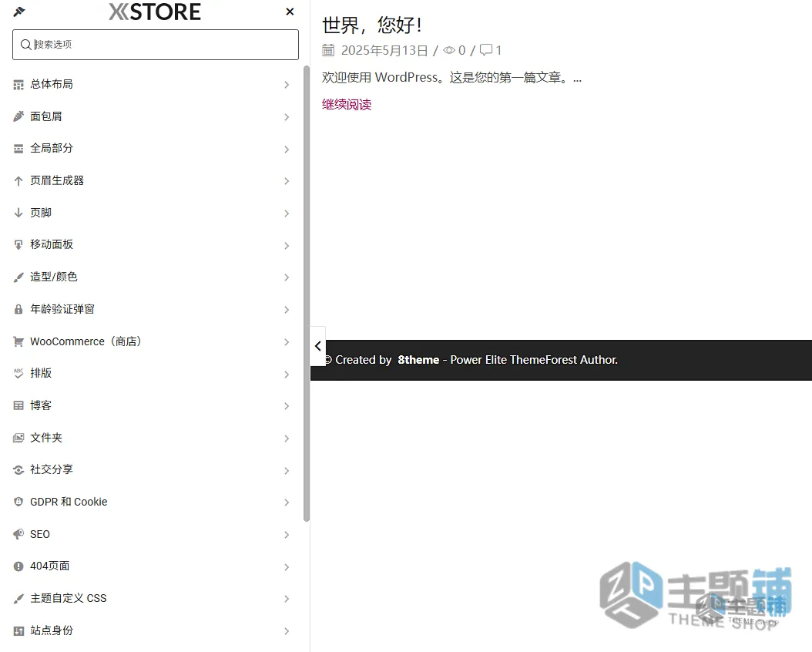Click the exclamation icon for 404页面
The width and height of the screenshot is (812, 652).
coord(18,566)
